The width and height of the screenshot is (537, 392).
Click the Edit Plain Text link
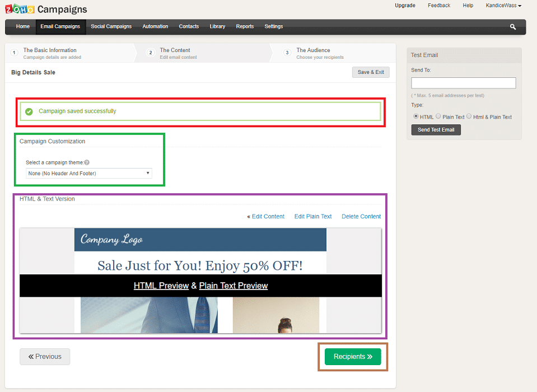[313, 216]
